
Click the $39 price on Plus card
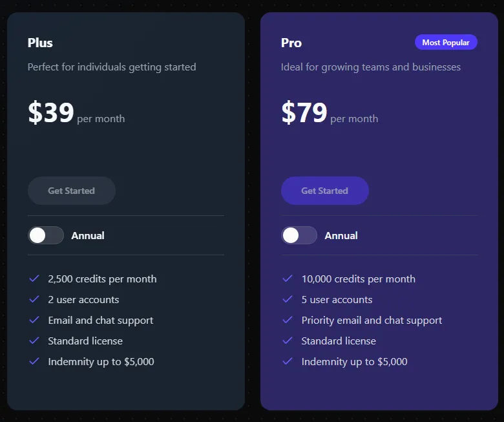(51, 113)
